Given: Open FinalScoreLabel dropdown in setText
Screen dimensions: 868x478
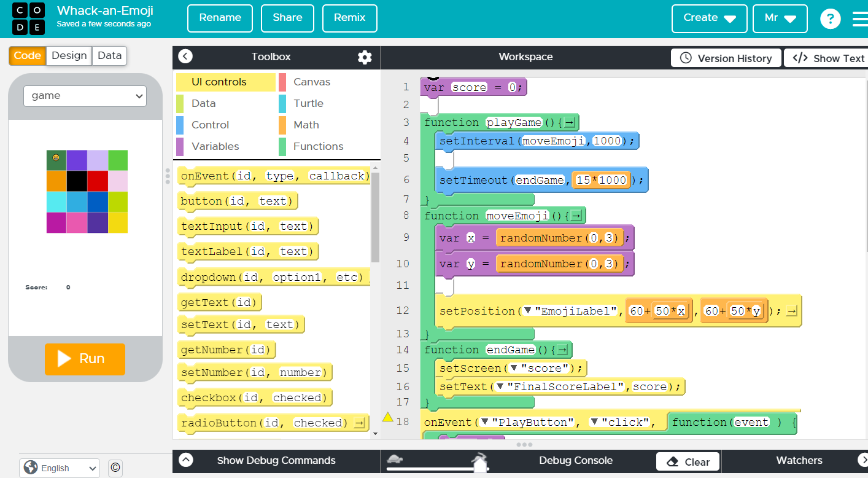Looking at the screenshot, I should tap(500, 386).
